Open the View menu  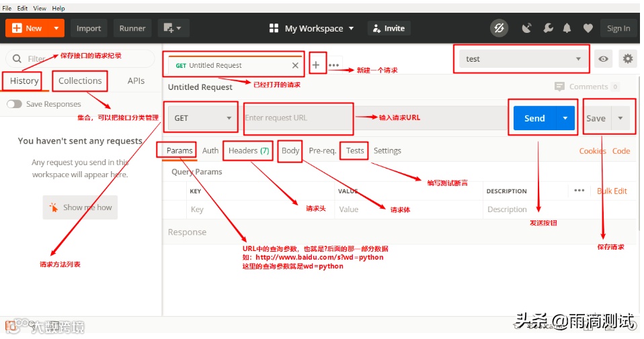[40, 8]
